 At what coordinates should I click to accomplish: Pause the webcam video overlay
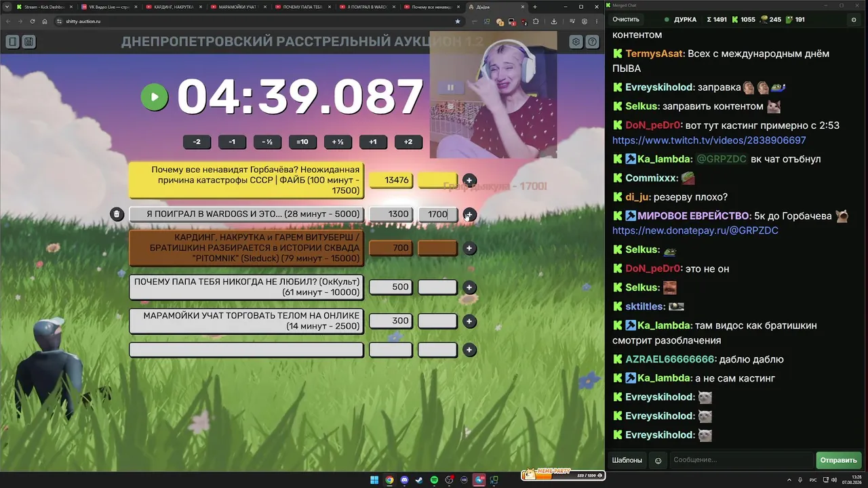[450, 87]
